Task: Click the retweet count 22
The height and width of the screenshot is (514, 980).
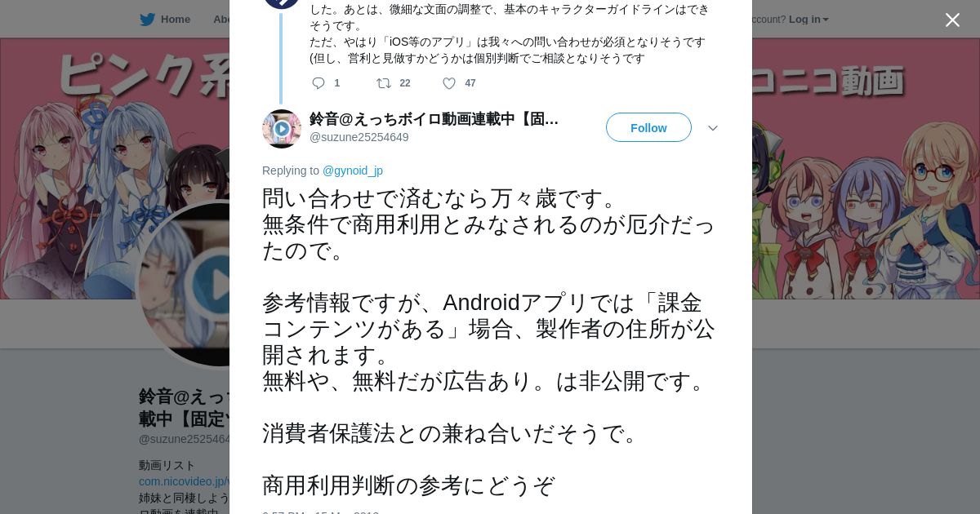Action: [405, 83]
